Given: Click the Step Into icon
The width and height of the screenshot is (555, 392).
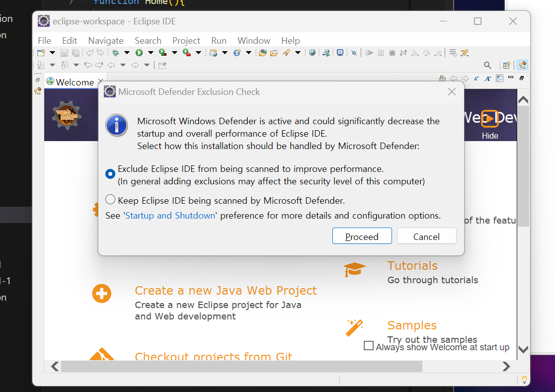Looking at the screenshot, I should point(415,53).
